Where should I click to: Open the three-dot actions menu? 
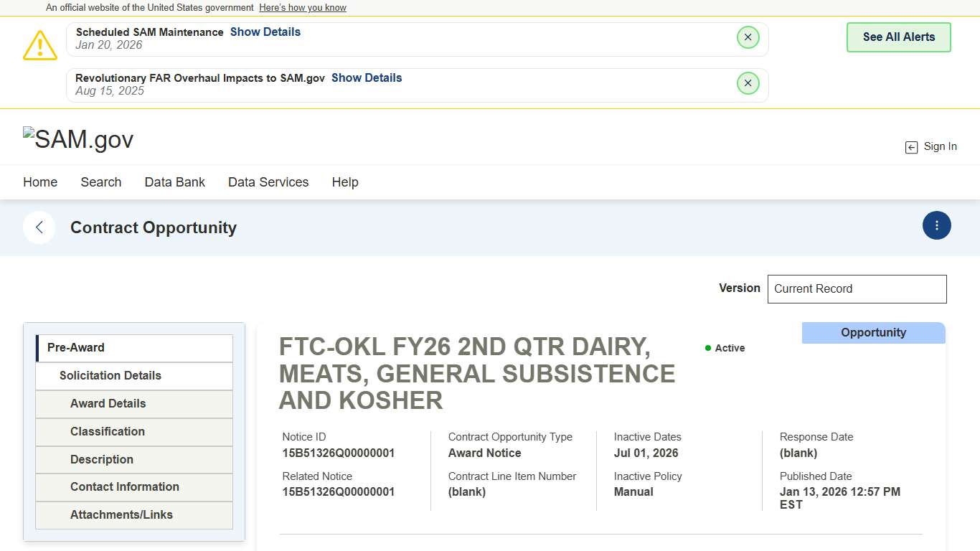click(x=936, y=226)
